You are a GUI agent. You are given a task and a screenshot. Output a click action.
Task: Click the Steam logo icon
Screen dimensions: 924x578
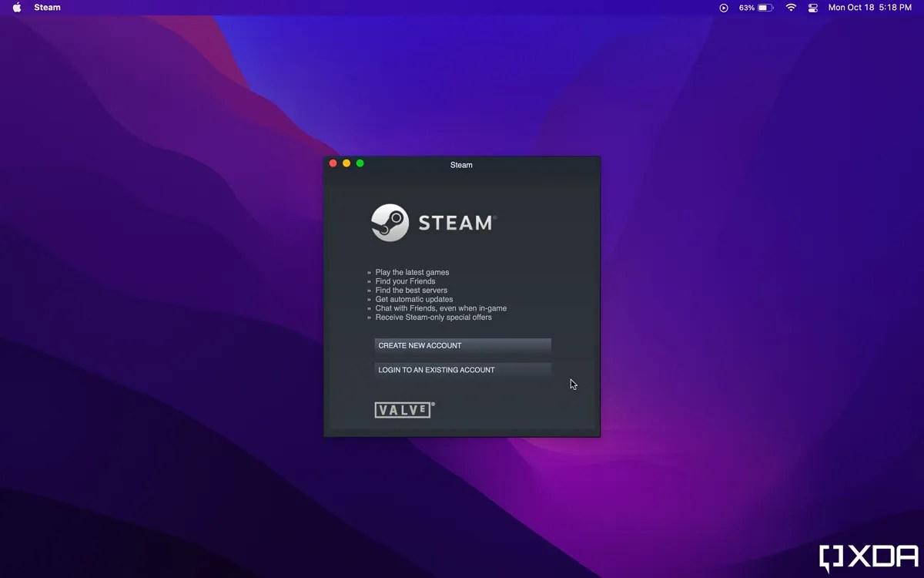pos(390,223)
